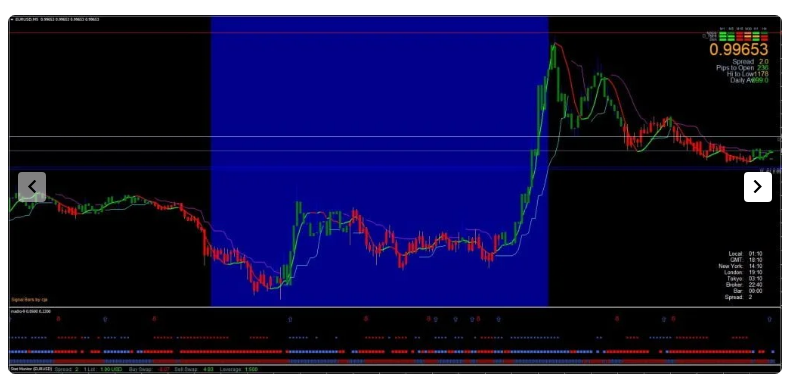Click the rightmost blue up-arrow signal marker
The height and width of the screenshot is (387, 794).
[x=769, y=319]
